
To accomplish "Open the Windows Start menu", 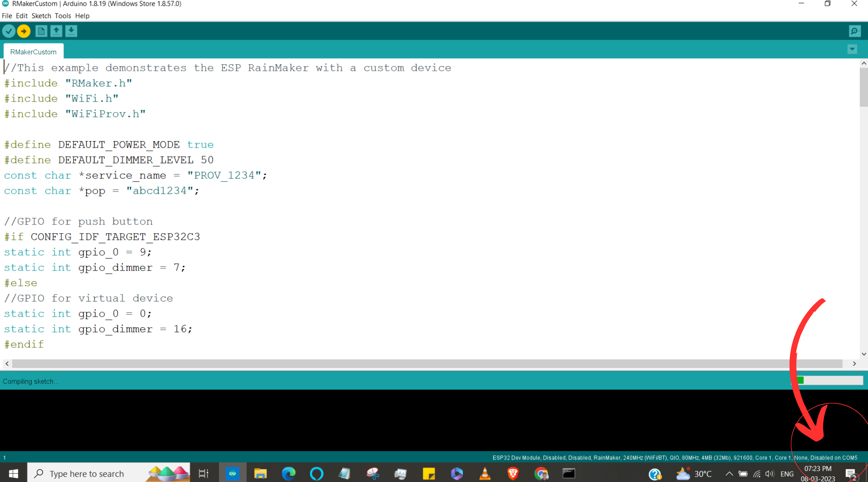I will [13, 473].
